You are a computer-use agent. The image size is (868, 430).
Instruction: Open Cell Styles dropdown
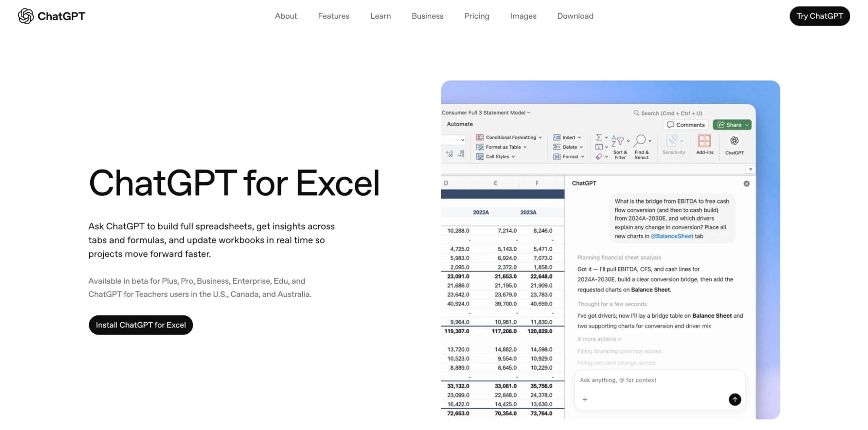pyautogui.click(x=496, y=157)
